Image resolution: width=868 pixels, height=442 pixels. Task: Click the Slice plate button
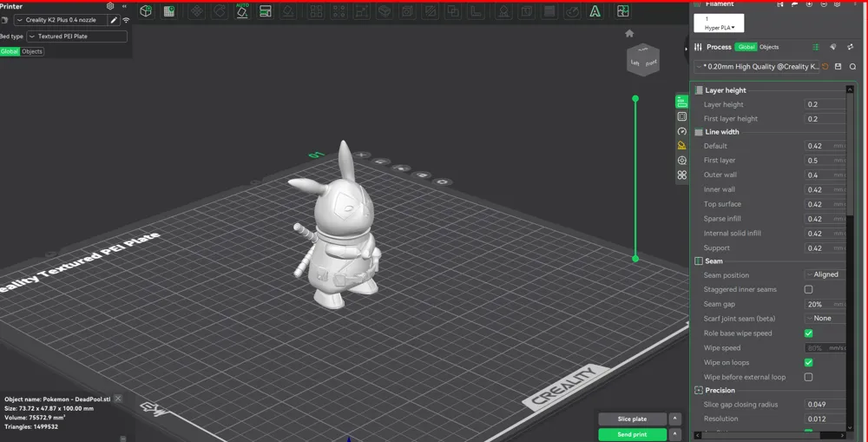point(632,419)
